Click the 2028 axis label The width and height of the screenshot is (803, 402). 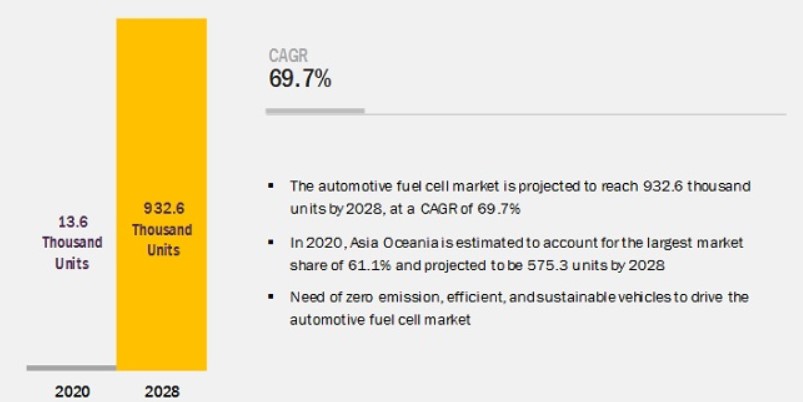(x=162, y=392)
